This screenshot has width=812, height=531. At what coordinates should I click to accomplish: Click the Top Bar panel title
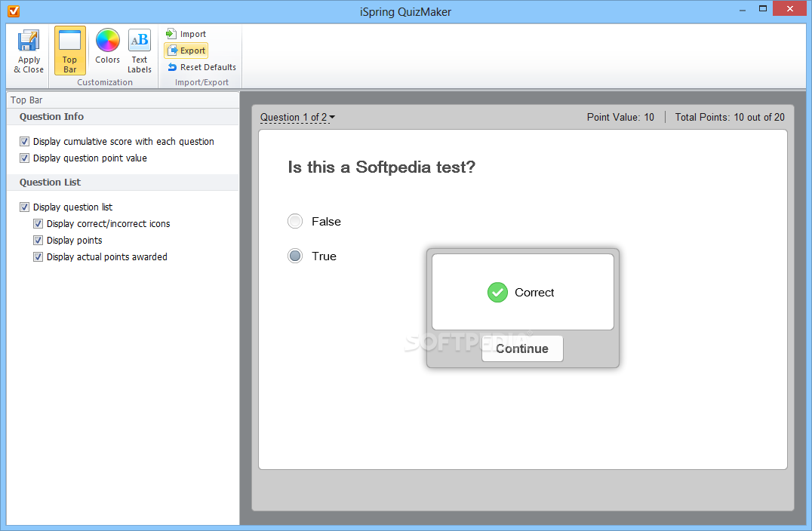click(26, 100)
